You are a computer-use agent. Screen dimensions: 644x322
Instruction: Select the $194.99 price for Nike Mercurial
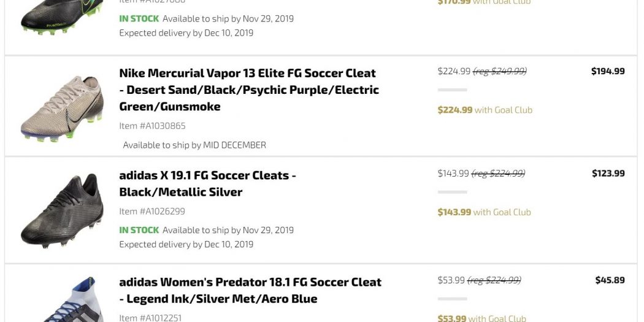click(608, 71)
